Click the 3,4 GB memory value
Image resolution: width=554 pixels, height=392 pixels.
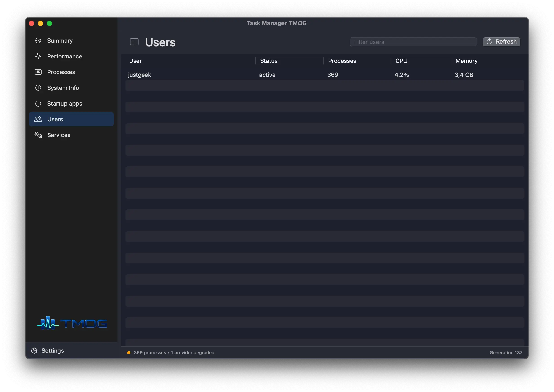[464, 75]
